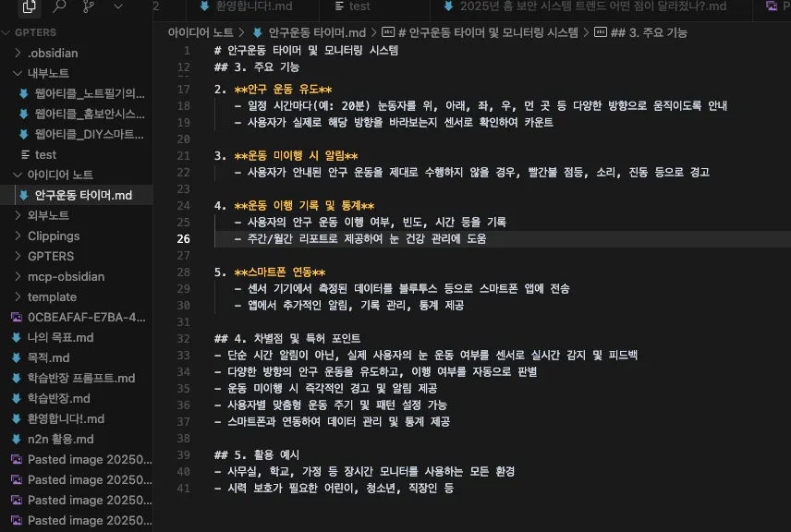Switch to the 2025년 홈 보안 시스템 트렌드 tab
The height and width of the screenshot is (532, 791).
click(592, 6)
